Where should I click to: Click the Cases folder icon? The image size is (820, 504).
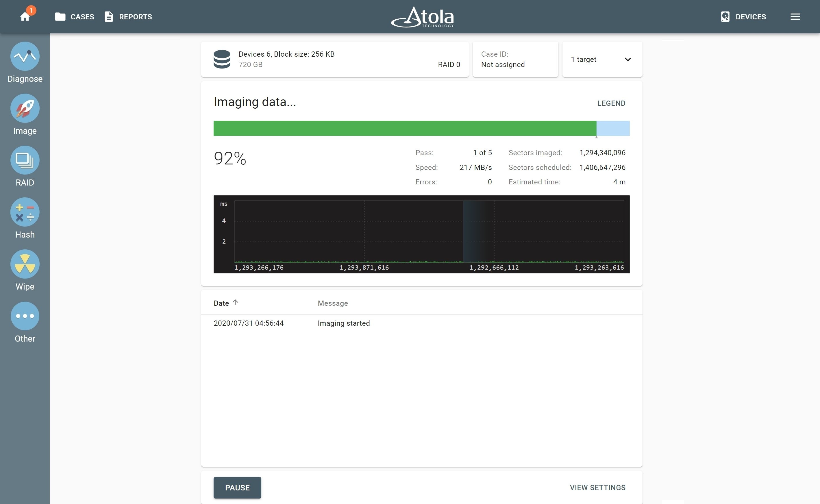coord(60,17)
